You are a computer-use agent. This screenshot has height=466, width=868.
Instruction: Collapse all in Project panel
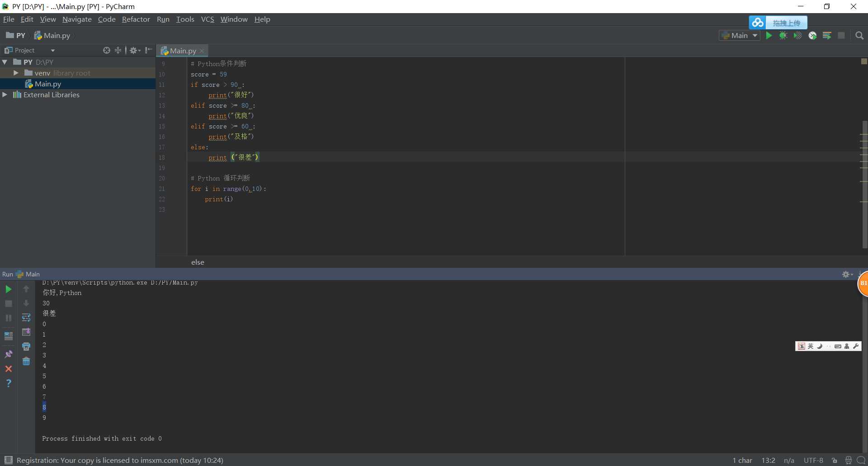tap(118, 50)
